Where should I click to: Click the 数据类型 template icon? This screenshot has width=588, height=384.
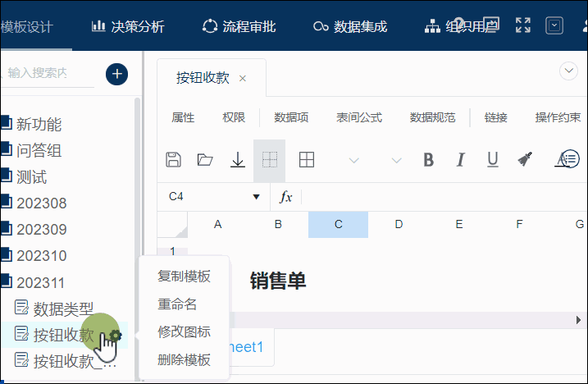[x=21, y=308]
